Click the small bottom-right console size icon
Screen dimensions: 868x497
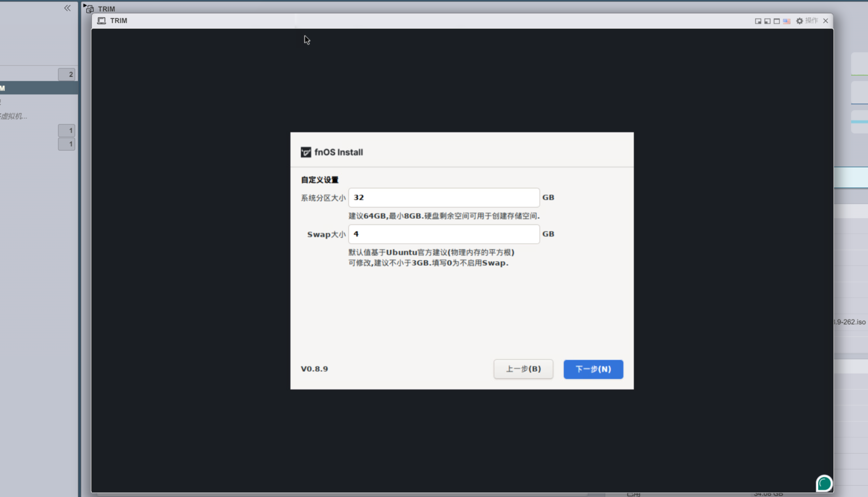pos(758,21)
